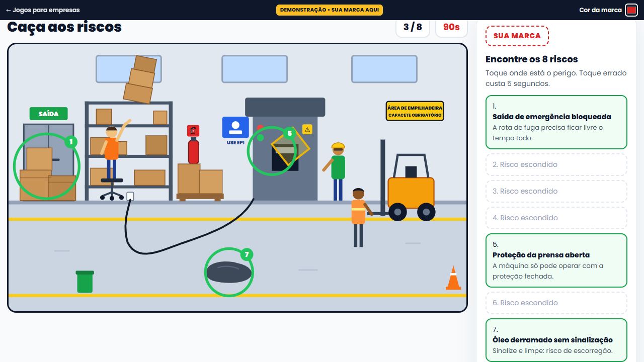
Task: Tap the worker wearing the yellow helmet
Action: [338, 171]
